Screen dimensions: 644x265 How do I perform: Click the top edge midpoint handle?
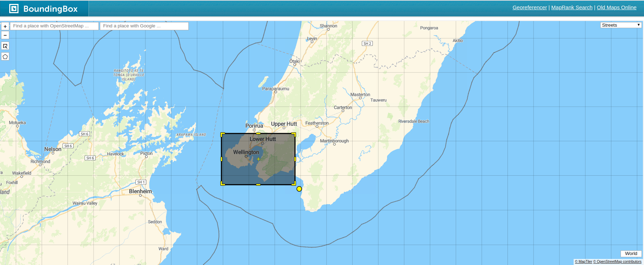258,133
